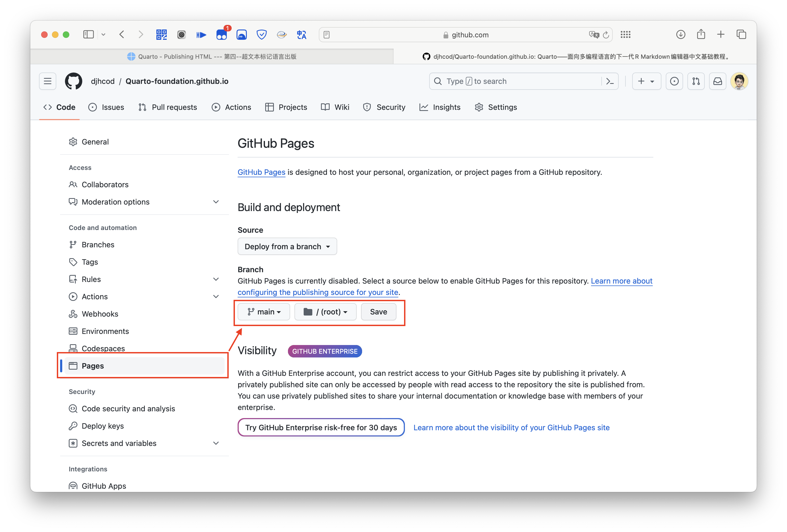This screenshot has height=532, width=787.
Task: Switch to the Quarto Publishing HTML tab
Action: coord(212,57)
